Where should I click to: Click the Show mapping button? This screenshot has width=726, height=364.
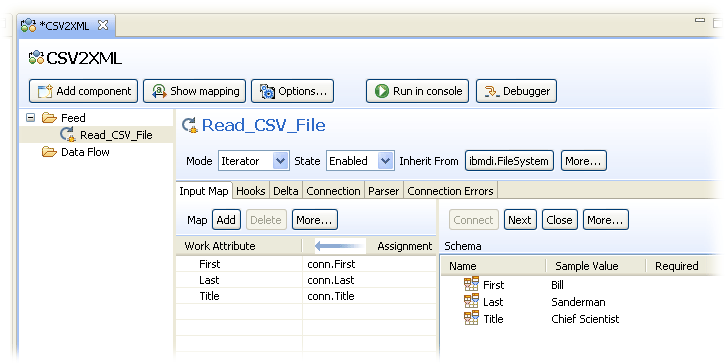[194, 91]
